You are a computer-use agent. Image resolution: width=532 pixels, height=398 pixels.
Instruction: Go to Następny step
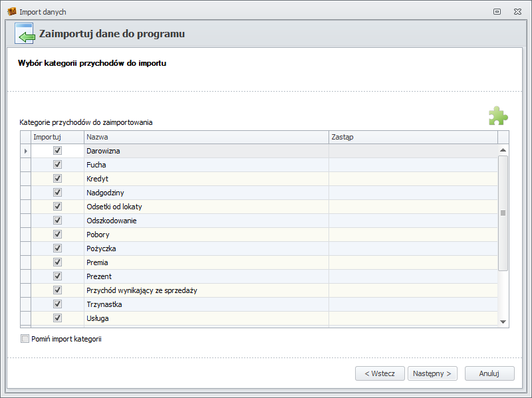pyautogui.click(x=432, y=373)
